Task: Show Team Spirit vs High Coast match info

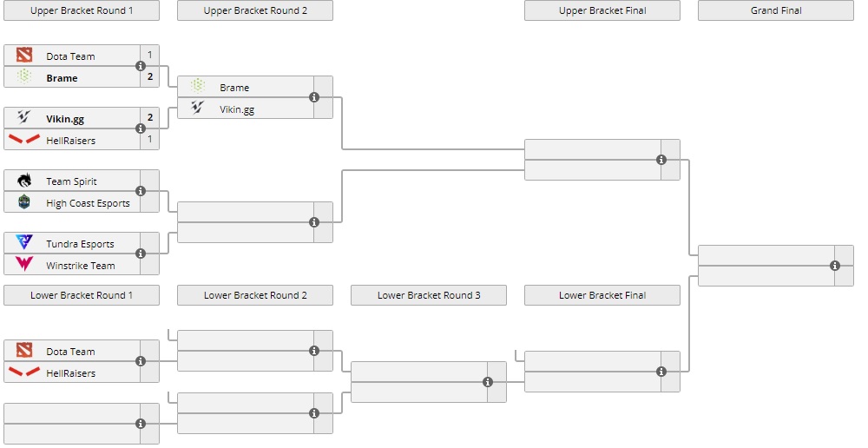Action: coord(141,191)
